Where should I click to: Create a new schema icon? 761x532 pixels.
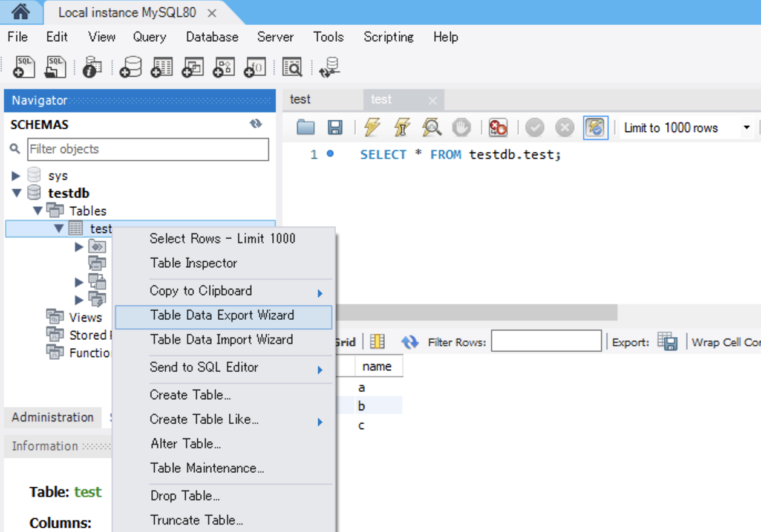coord(130,66)
